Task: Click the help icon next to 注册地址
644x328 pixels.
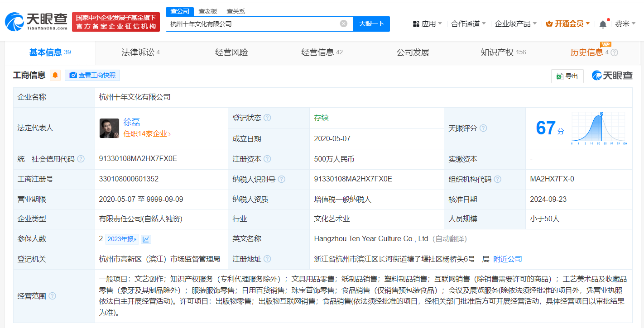Action: pyautogui.click(x=267, y=259)
